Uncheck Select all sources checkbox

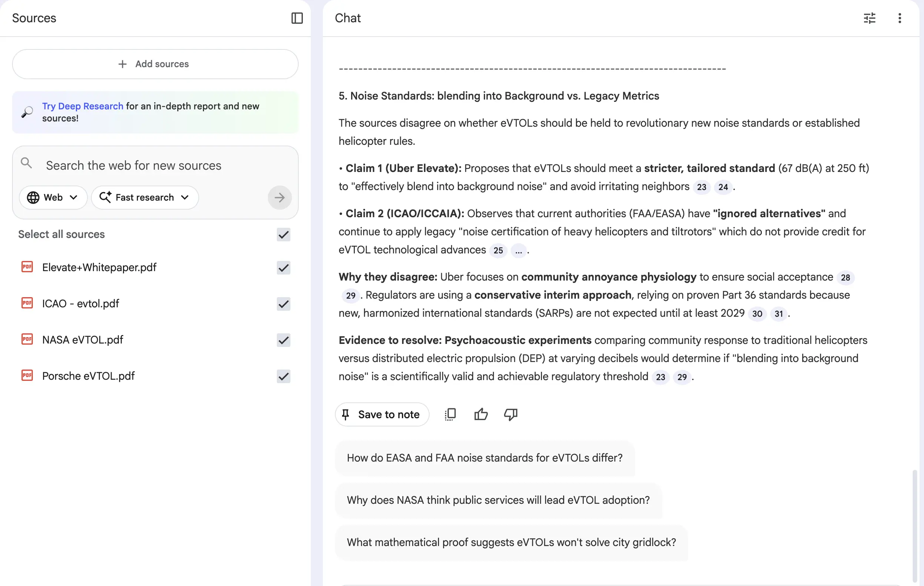(283, 235)
